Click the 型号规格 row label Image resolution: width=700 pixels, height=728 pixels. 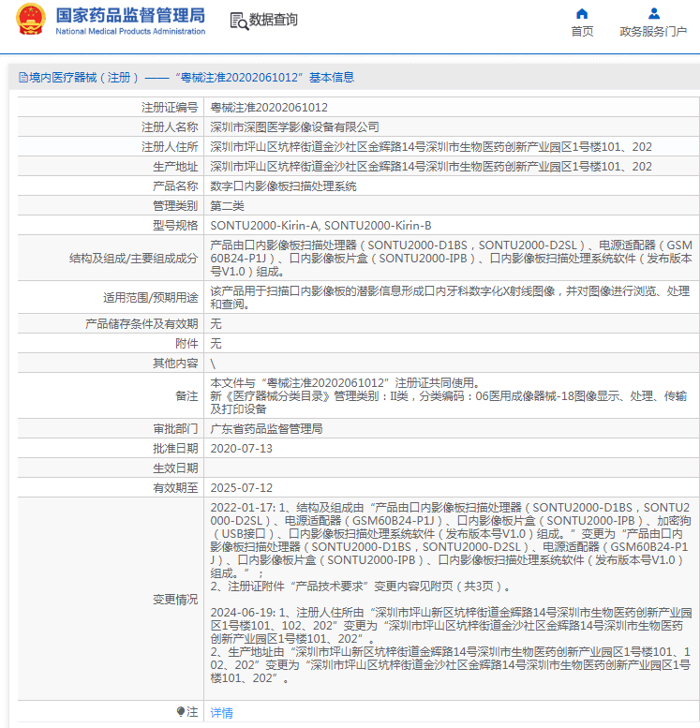175,226
